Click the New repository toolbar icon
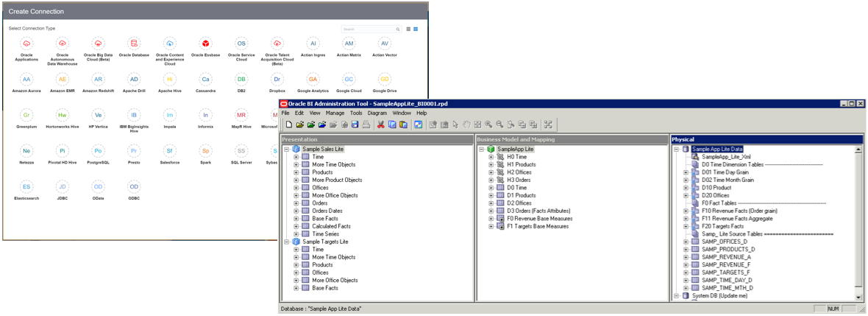Viewport: 868px width, 316px height. tap(288, 124)
